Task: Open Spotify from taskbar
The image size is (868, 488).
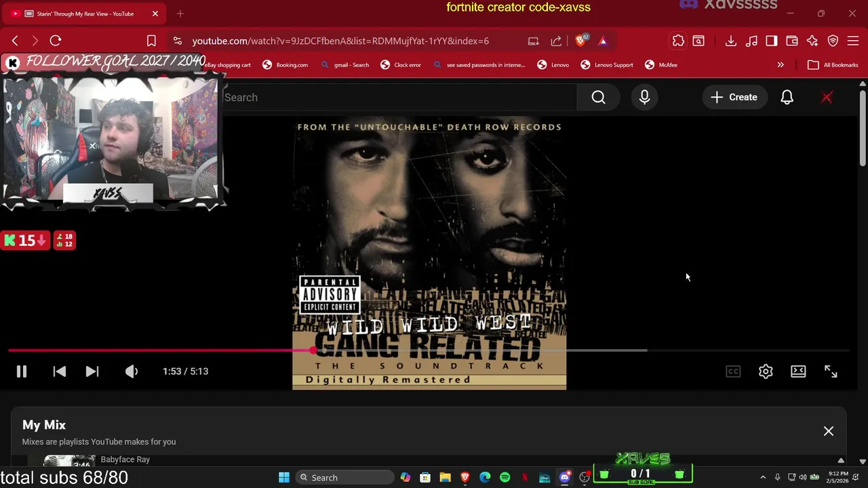Action: (x=505, y=478)
